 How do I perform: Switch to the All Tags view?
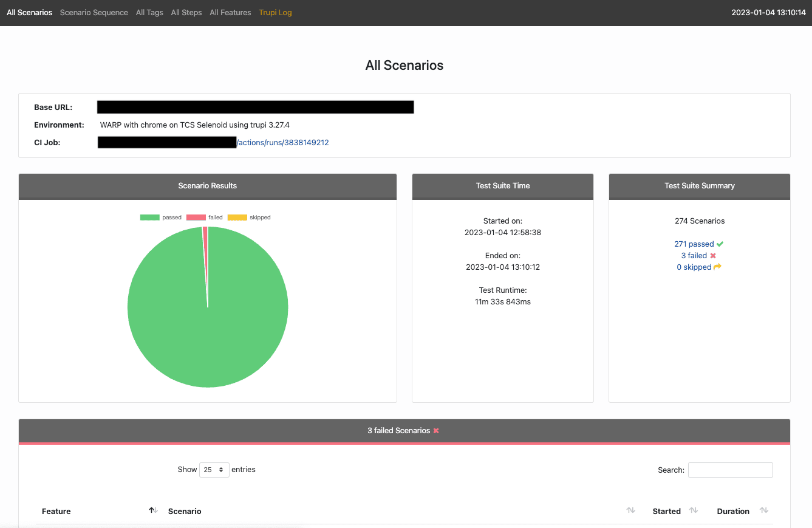tap(149, 12)
